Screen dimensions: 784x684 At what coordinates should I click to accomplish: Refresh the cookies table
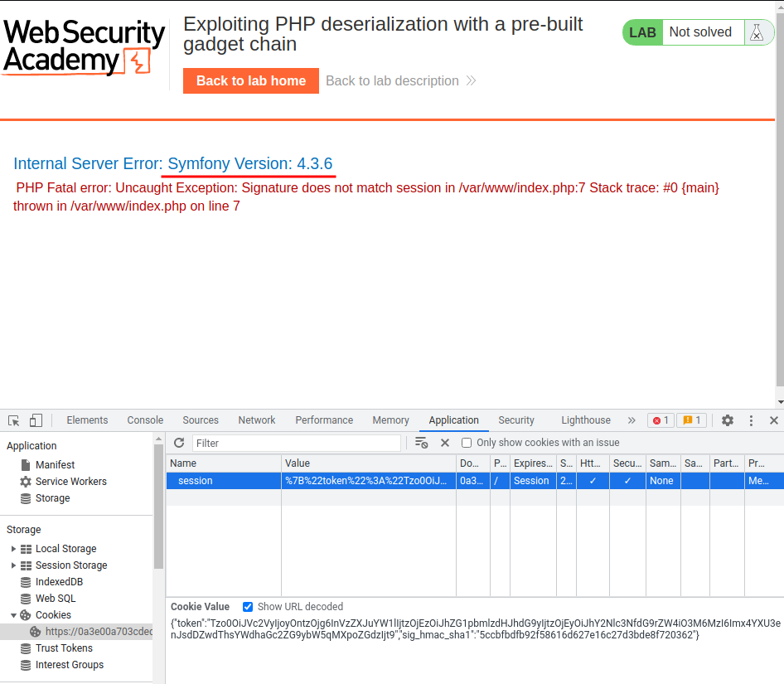pos(179,443)
